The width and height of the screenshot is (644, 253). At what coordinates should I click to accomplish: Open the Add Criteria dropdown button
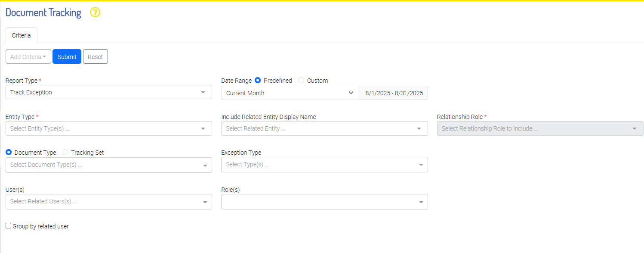click(28, 56)
